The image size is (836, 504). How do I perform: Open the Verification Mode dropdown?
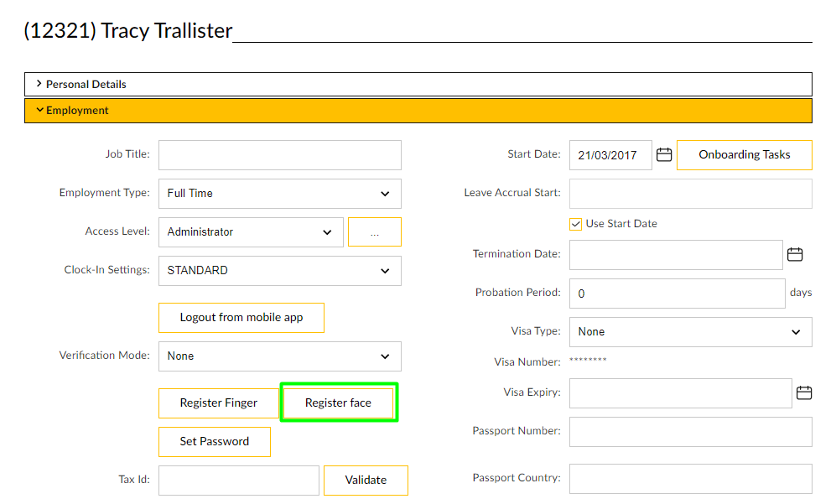click(x=280, y=356)
